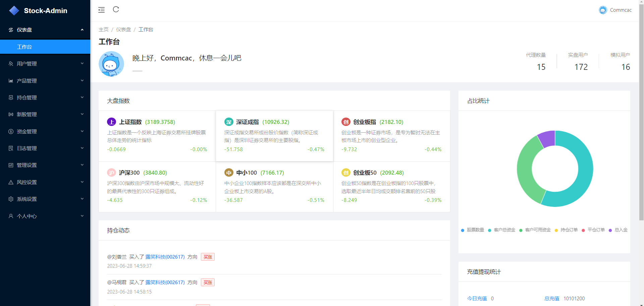Click the red 创业板指 index icon
This screenshot has height=306, width=644.
point(346,122)
